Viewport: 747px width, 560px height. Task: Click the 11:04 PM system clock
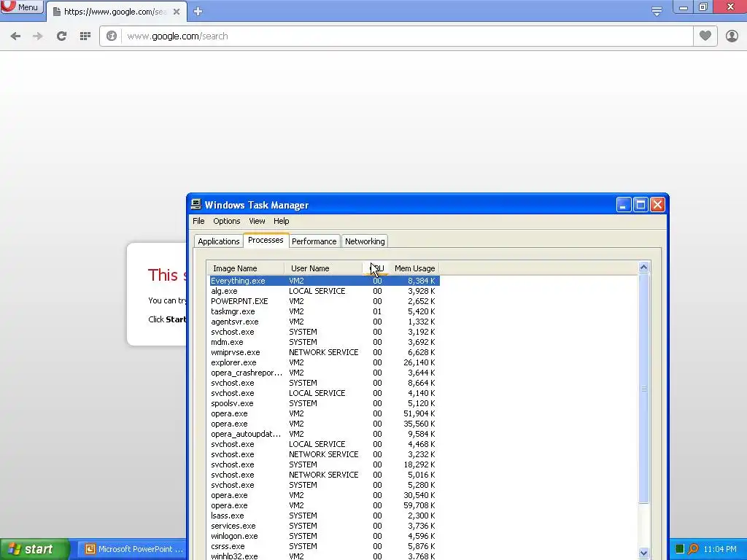[x=720, y=549]
